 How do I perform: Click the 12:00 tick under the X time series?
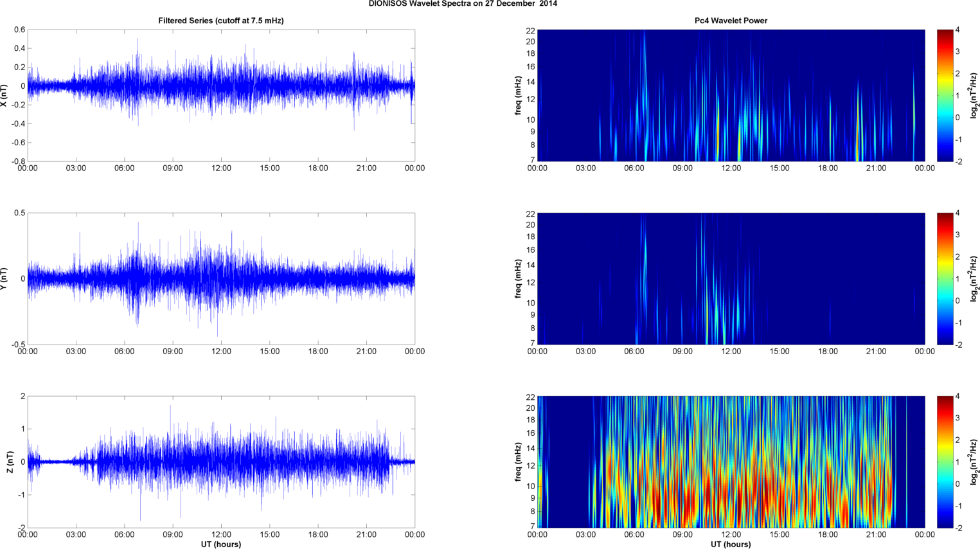(x=221, y=168)
